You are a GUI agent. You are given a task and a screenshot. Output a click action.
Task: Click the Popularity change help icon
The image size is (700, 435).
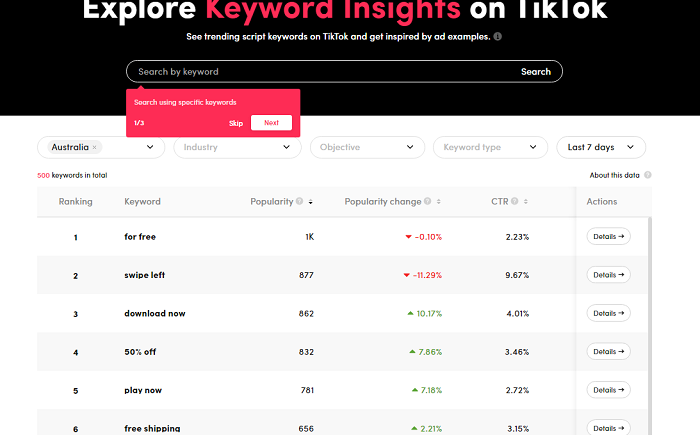click(428, 201)
